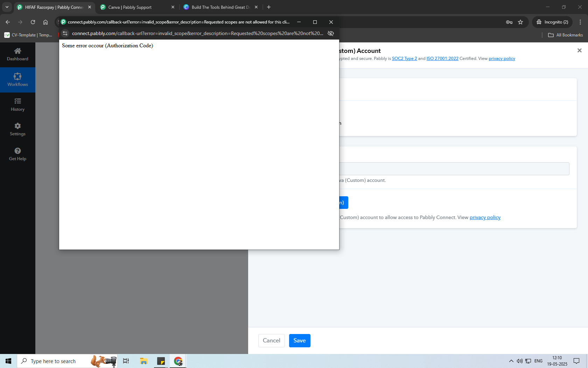
Task: Bookmark this page with the star
Action: click(x=520, y=22)
